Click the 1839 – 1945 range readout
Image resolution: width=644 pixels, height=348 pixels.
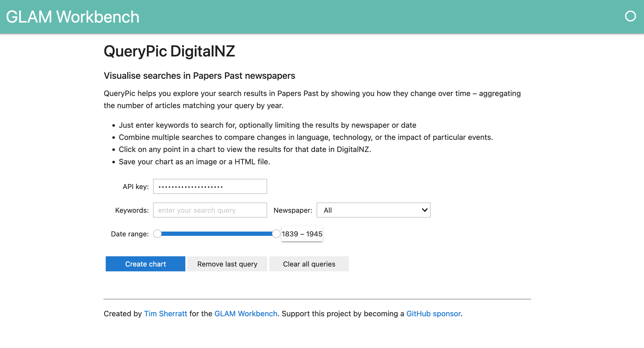(302, 234)
